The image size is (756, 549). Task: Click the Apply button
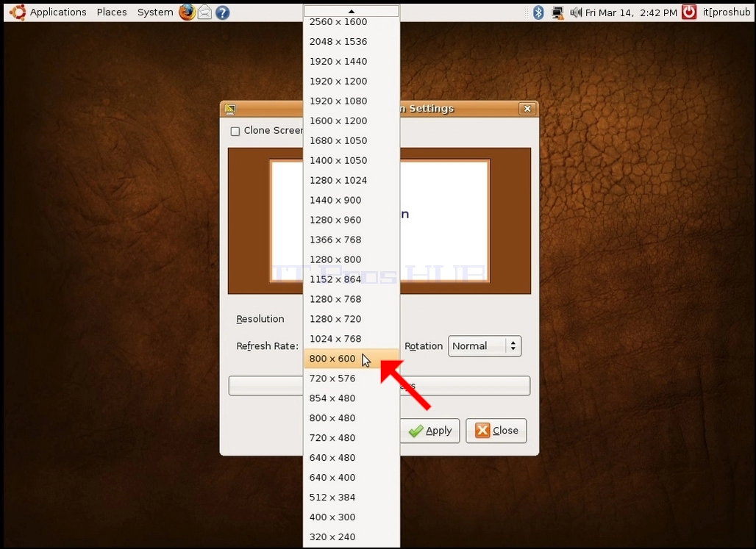pos(430,431)
